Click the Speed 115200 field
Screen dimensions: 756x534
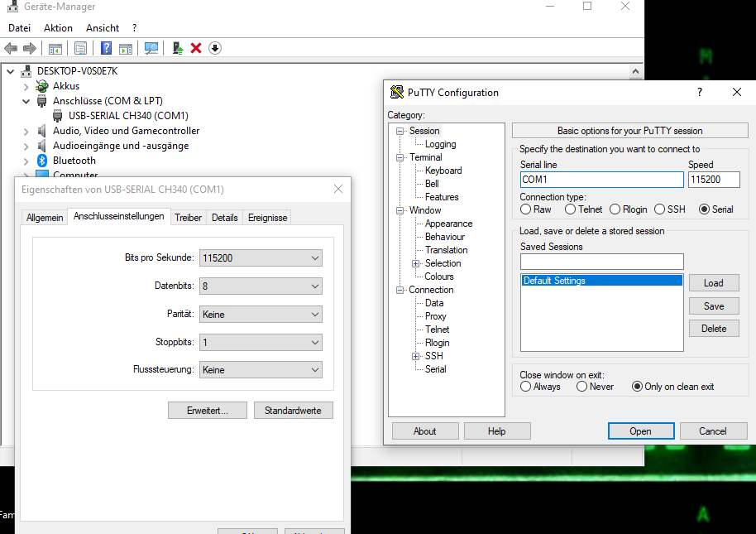point(714,180)
